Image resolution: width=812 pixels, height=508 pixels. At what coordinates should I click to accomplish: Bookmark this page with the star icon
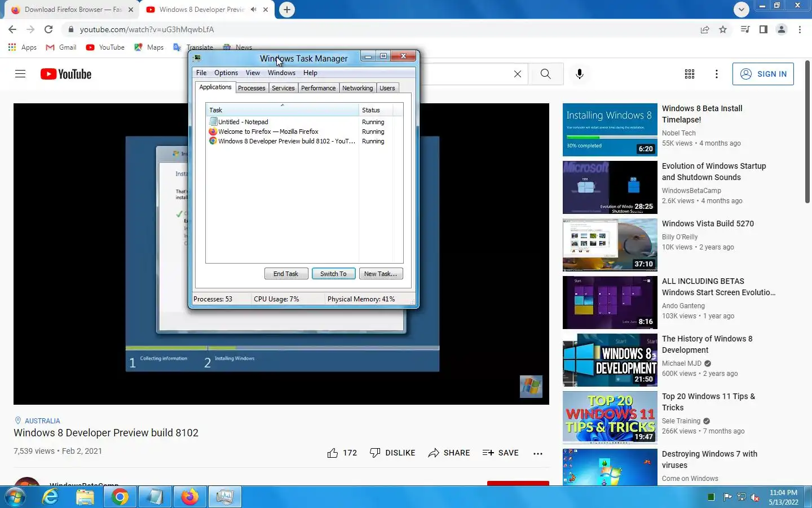723,29
